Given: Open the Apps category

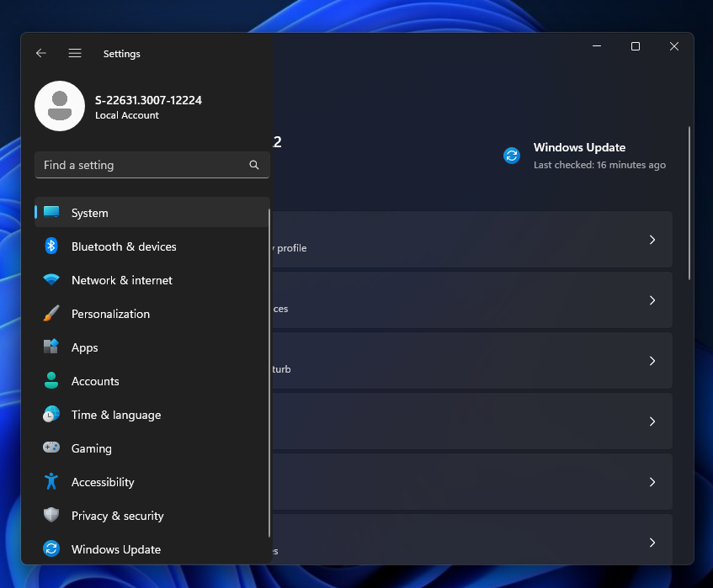Looking at the screenshot, I should [152, 347].
